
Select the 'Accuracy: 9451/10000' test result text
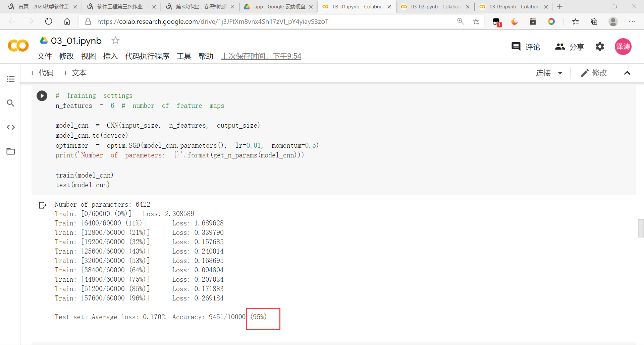click(x=209, y=317)
